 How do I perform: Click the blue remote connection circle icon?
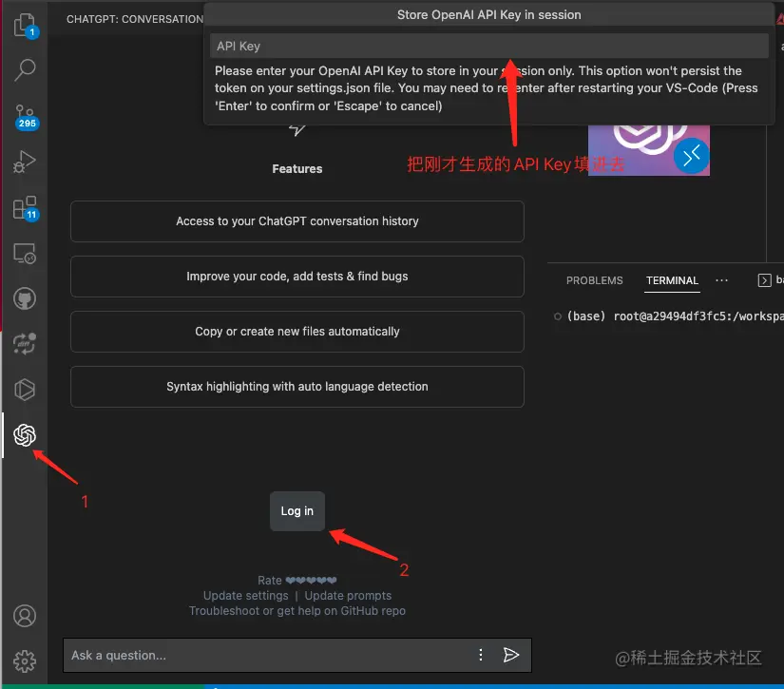pos(692,156)
